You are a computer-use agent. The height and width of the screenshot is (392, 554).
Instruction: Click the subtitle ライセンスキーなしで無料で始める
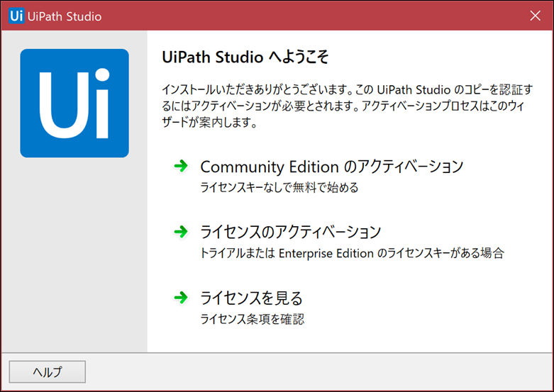279,187
